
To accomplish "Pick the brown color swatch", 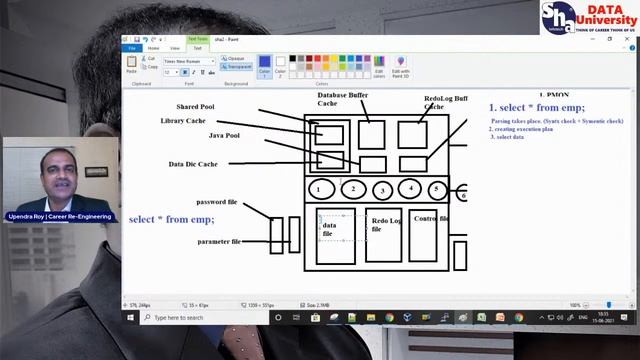I will coord(309,67).
